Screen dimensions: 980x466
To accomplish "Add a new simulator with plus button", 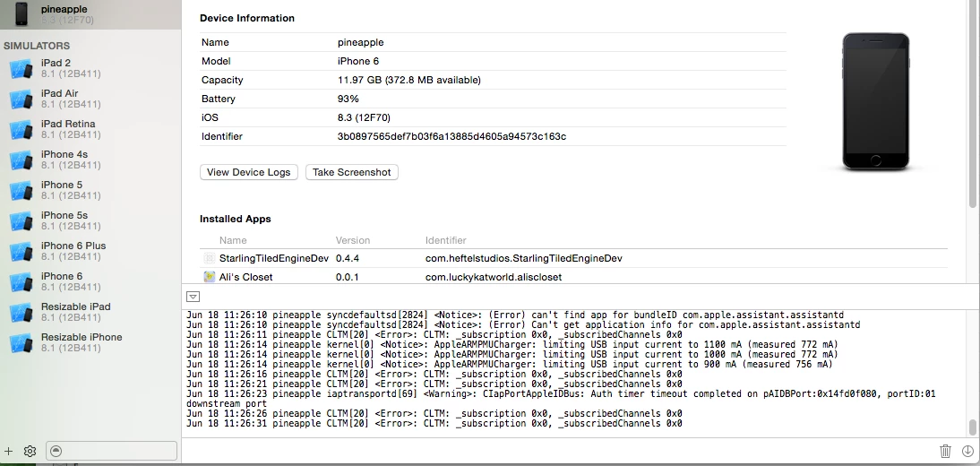I will tap(8, 451).
